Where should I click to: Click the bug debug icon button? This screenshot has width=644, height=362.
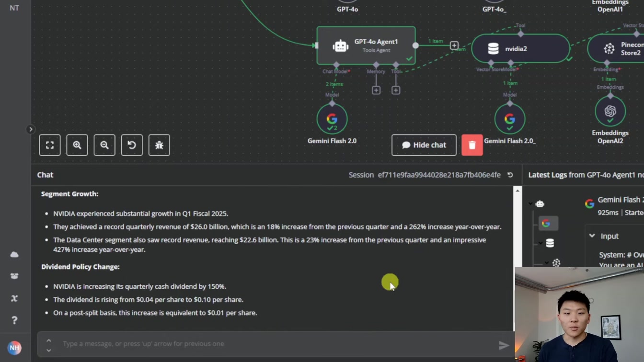pos(159,145)
